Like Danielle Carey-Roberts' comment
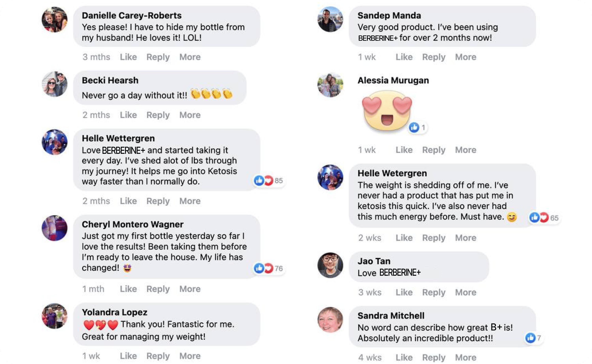The image size is (592, 364). [x=128, y=57]
